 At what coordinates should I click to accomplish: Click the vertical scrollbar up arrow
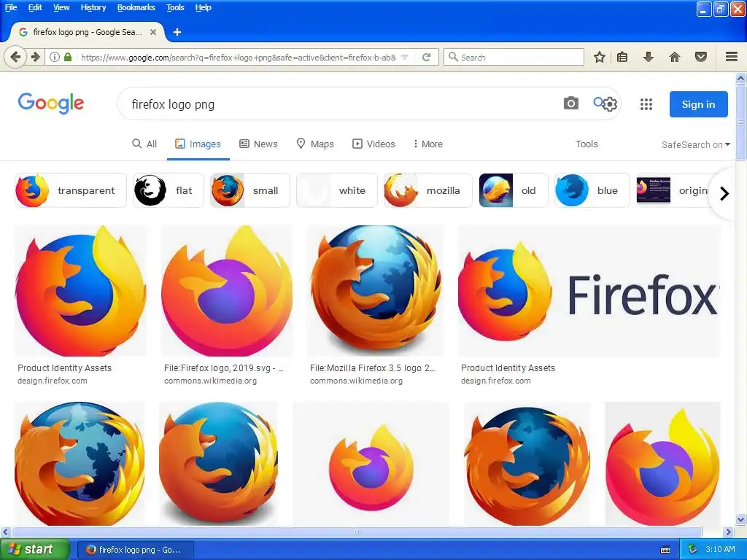740,78
